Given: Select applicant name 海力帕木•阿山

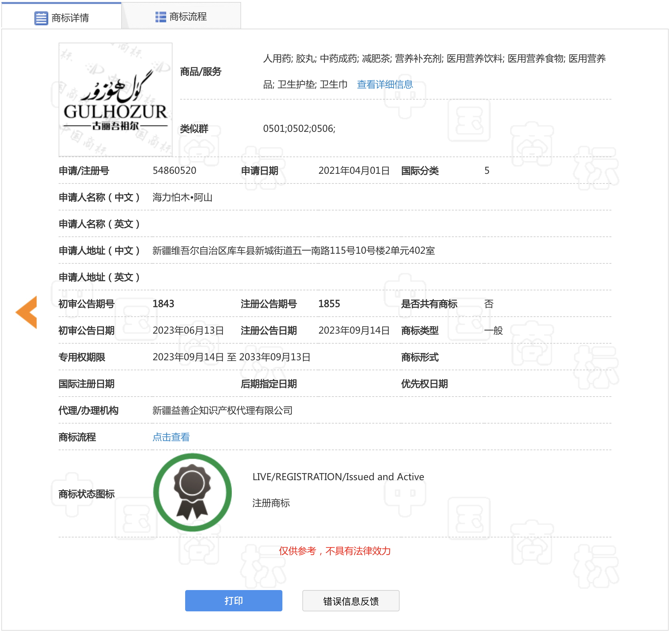Looking at the screenshot, I should point(182,197).
